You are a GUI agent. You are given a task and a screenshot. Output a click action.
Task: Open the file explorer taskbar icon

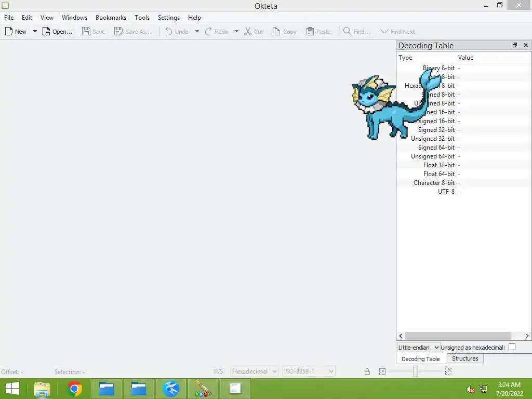(42, 389)
